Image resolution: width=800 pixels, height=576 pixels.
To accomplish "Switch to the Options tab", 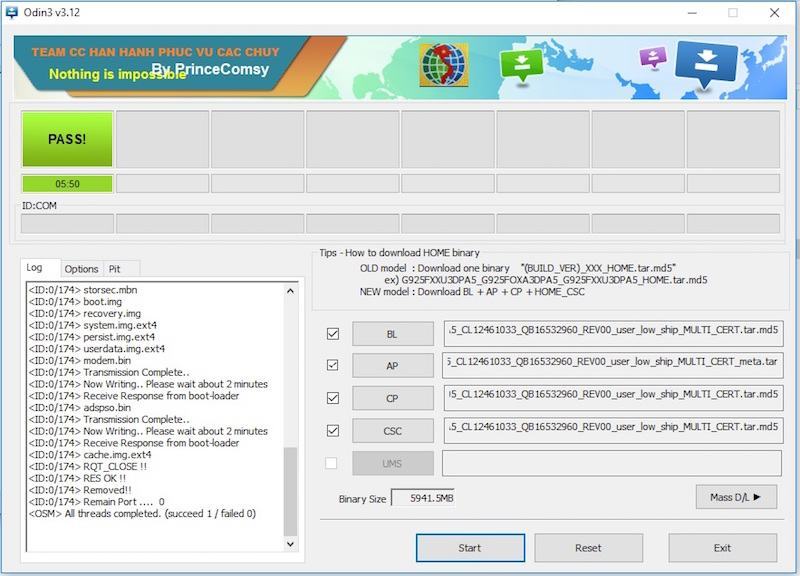I will click(x=81, y=269).
